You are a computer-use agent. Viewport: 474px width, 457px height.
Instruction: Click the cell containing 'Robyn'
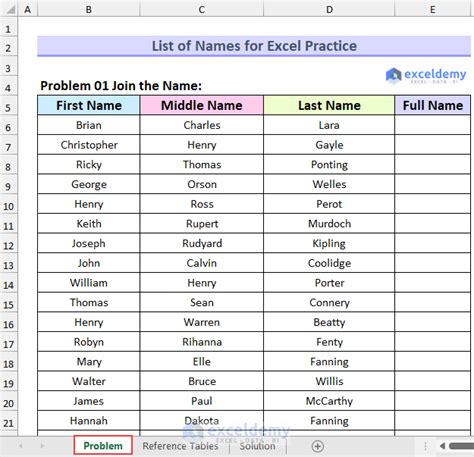tap(89, 342)
